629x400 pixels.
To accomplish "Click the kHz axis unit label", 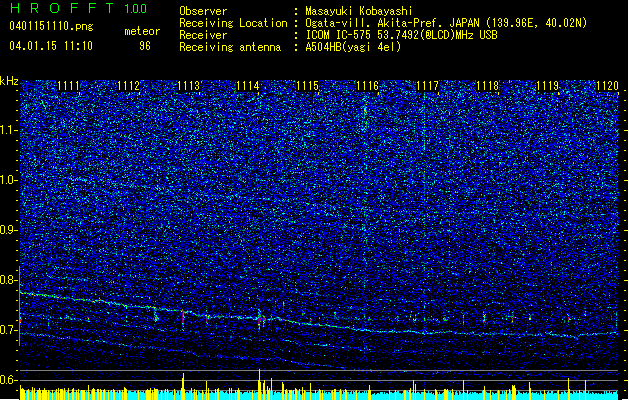I will click(x=9, y=81).
